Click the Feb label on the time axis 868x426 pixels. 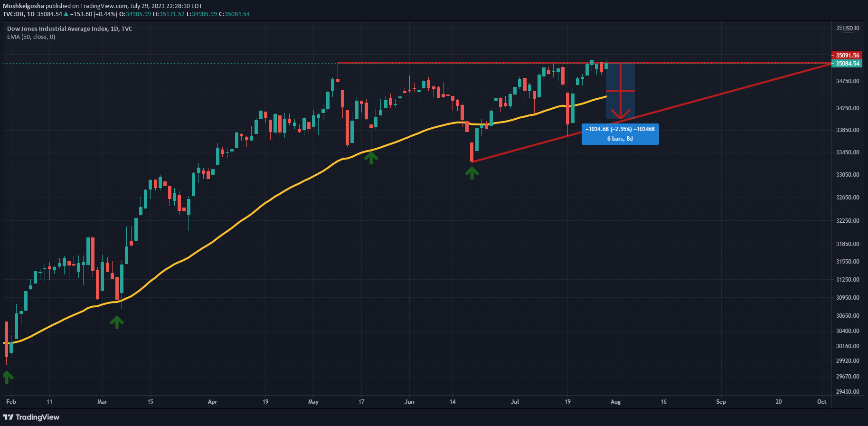[x=11, y=402]
